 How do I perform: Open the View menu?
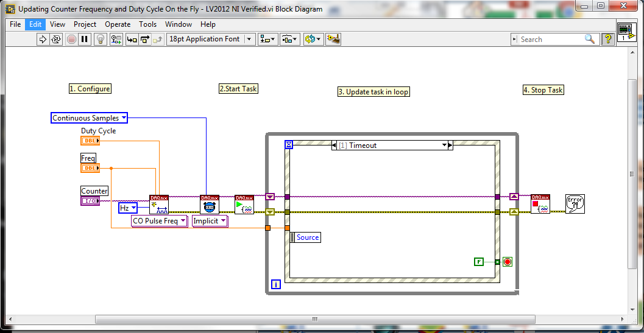(57, 24)
